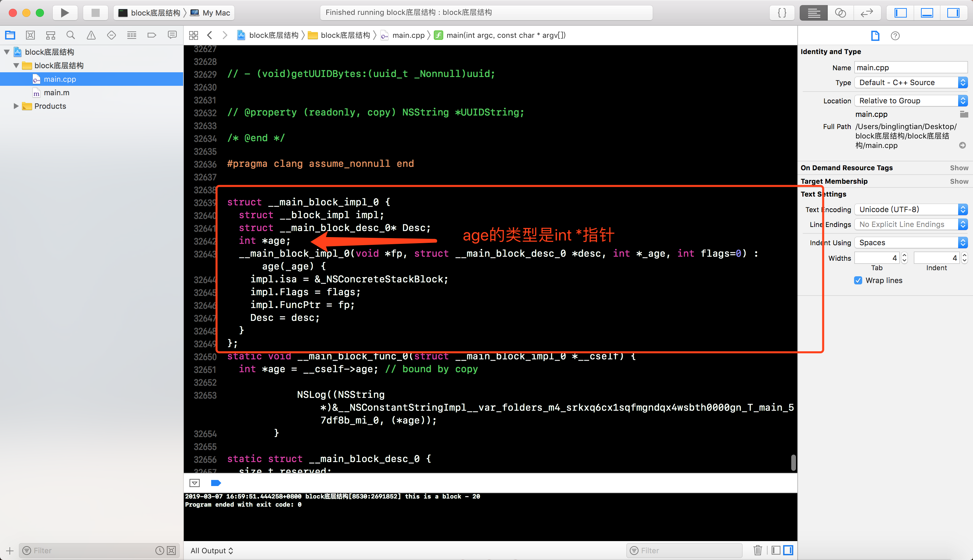
Task: Expand the Products folder
Action: coord(16,106)
